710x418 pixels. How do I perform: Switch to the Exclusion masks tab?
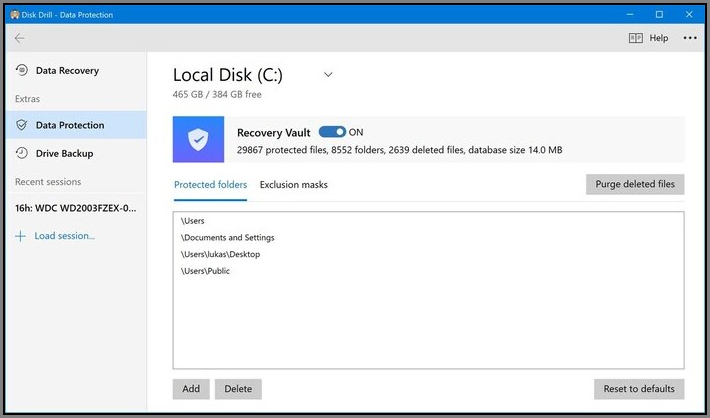click(293, 185)
